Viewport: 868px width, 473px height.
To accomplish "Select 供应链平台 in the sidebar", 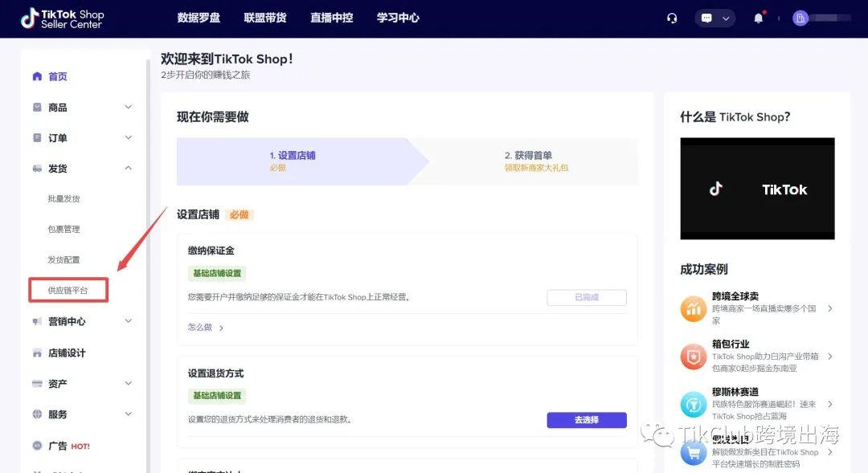I will (68, 290).
